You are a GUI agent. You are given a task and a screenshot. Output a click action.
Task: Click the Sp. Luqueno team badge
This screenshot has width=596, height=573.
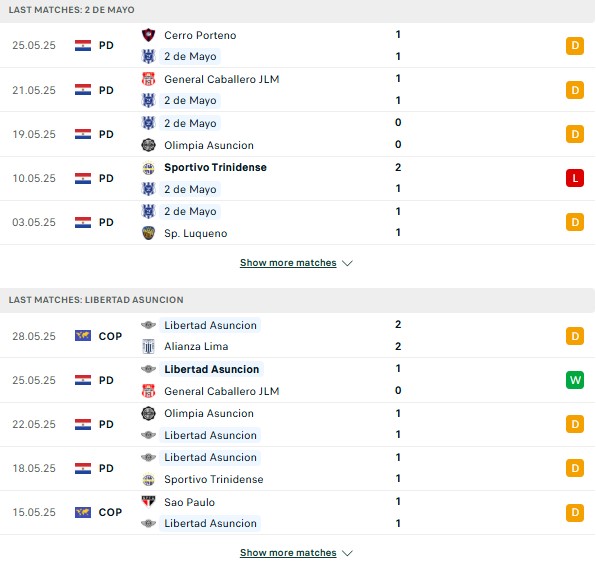pos(148,233)
